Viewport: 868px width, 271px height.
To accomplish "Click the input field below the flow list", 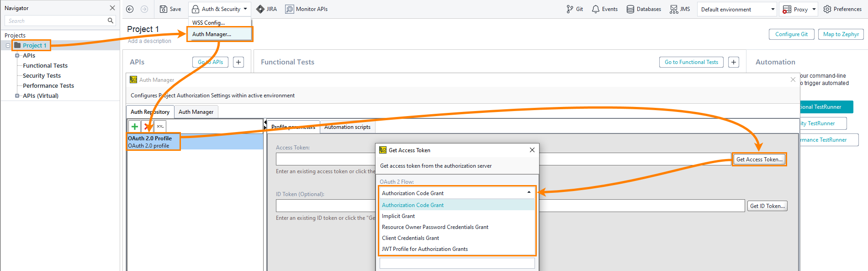I will (457, 263).
